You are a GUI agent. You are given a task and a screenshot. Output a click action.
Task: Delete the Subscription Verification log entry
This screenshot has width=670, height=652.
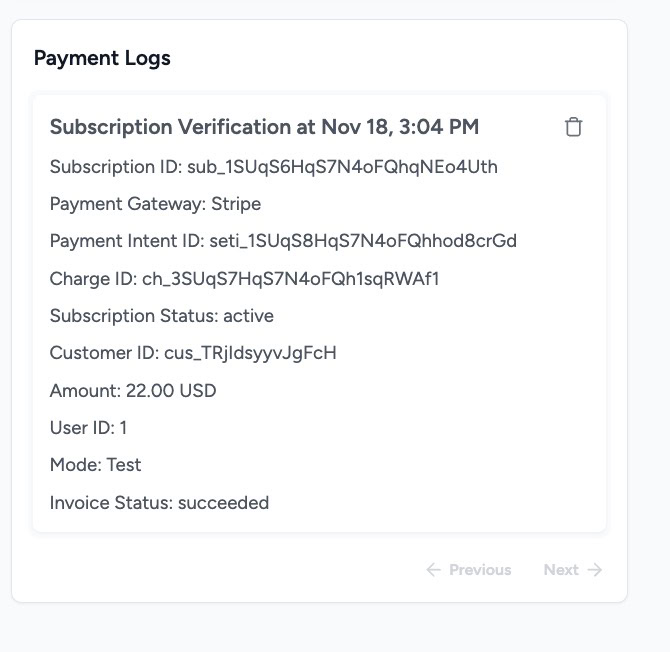click(573, 127)
